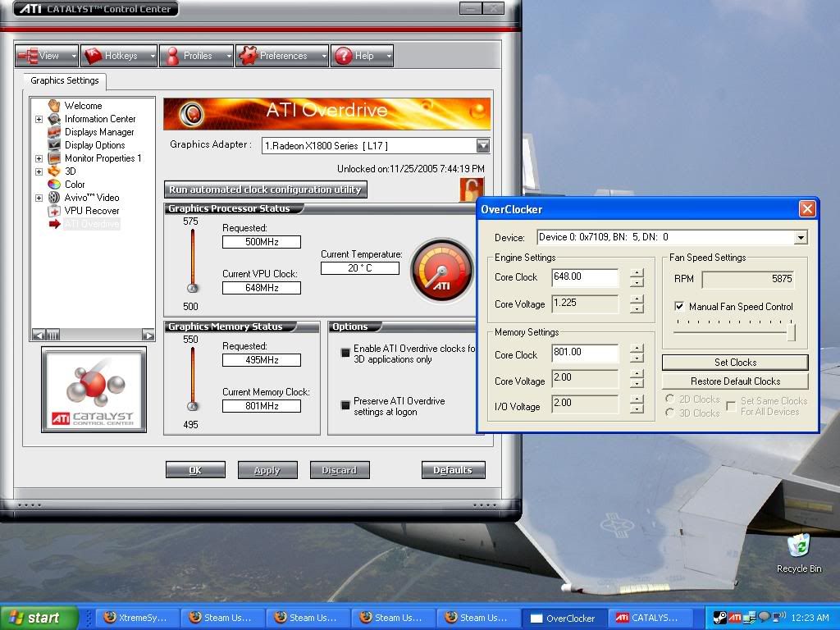Expand the Monitor Properties 1 tree node
Screen dimensions: 840x630
tap(39, 158)
